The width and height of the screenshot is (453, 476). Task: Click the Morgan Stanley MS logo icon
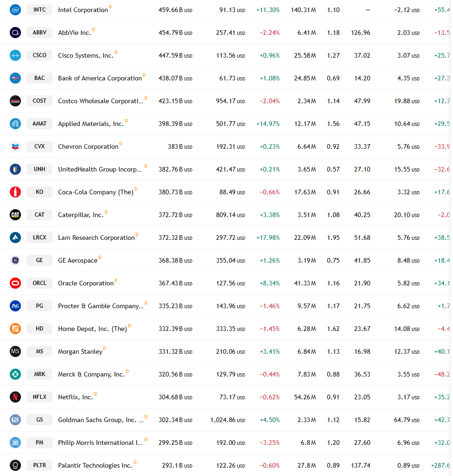pyautogui.click(x=15, y=351)
